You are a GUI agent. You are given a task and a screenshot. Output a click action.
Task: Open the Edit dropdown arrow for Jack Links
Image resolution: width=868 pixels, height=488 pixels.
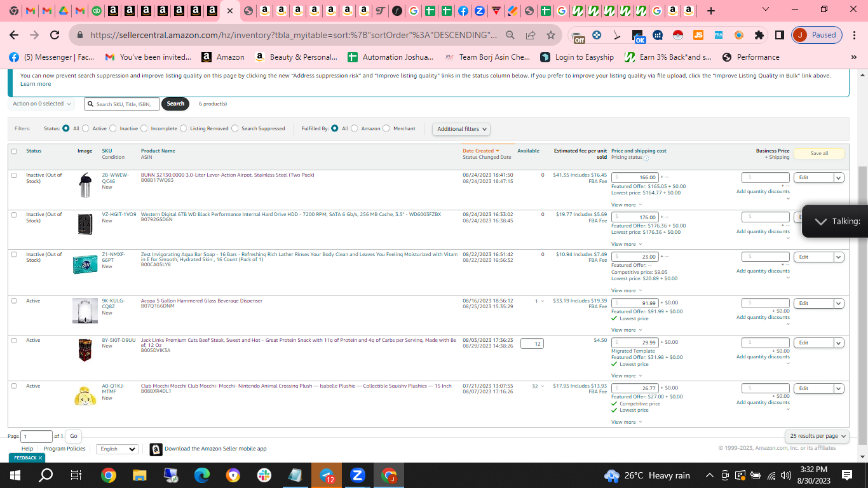pyautogui.click(x=839, y=343)
